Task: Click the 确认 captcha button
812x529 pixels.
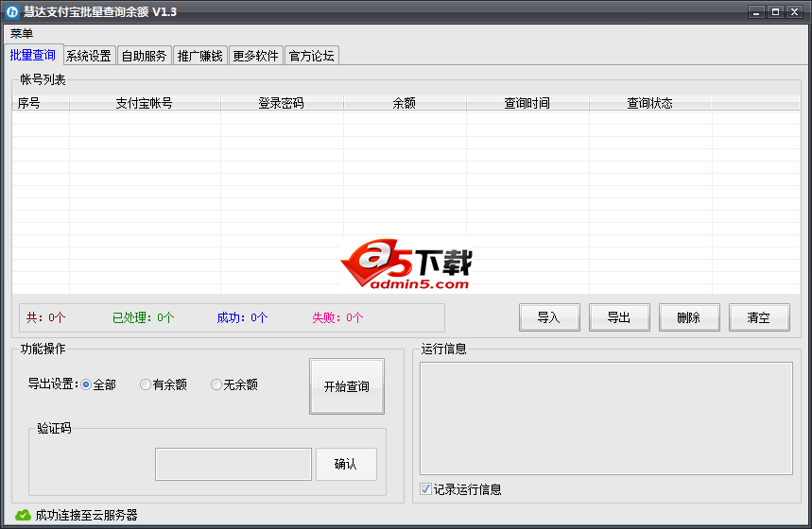Action: point(346,464)
